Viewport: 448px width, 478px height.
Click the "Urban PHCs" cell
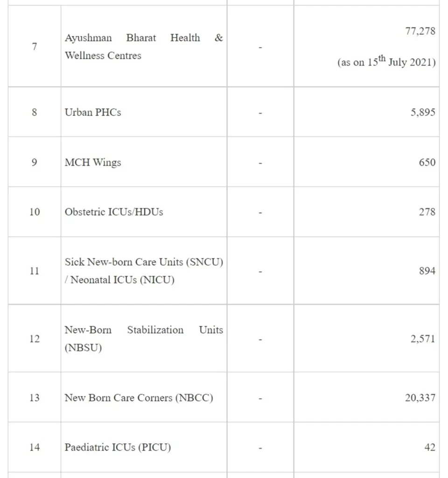(93, 112)
